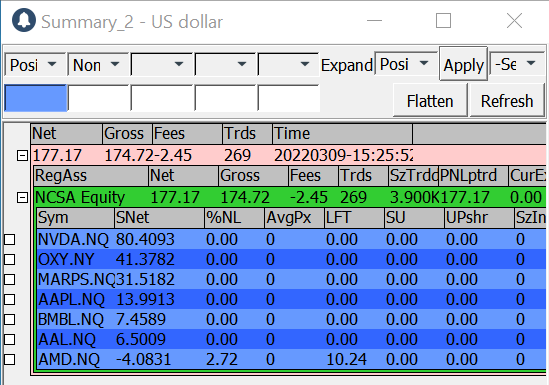Sort by the SNet column header
Screen dimensions: 549x385
pos(160,218)
